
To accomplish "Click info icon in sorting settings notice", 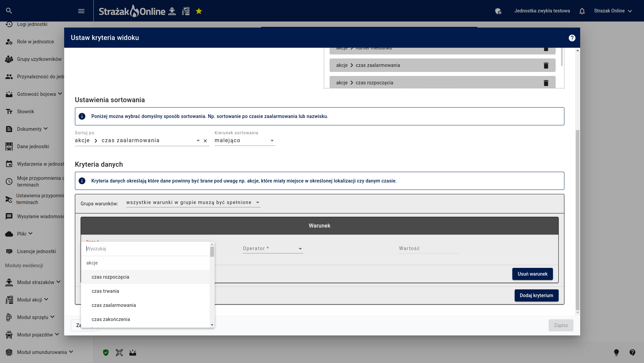I will click(82, 116).
